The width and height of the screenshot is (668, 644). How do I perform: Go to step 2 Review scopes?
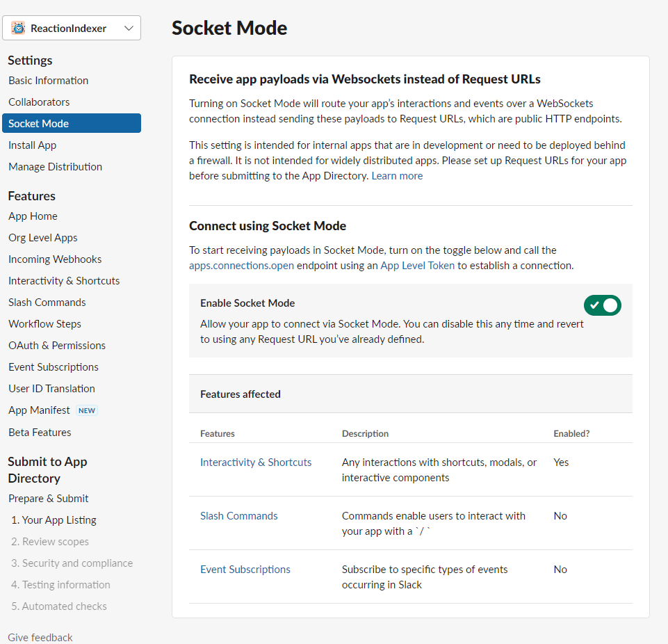tap(50, 542)
